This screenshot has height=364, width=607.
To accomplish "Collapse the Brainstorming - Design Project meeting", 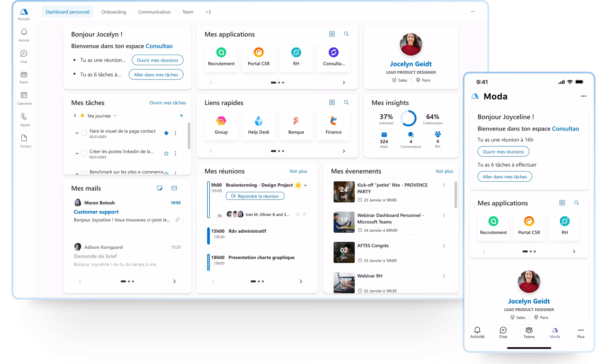I will coord(305,185).
